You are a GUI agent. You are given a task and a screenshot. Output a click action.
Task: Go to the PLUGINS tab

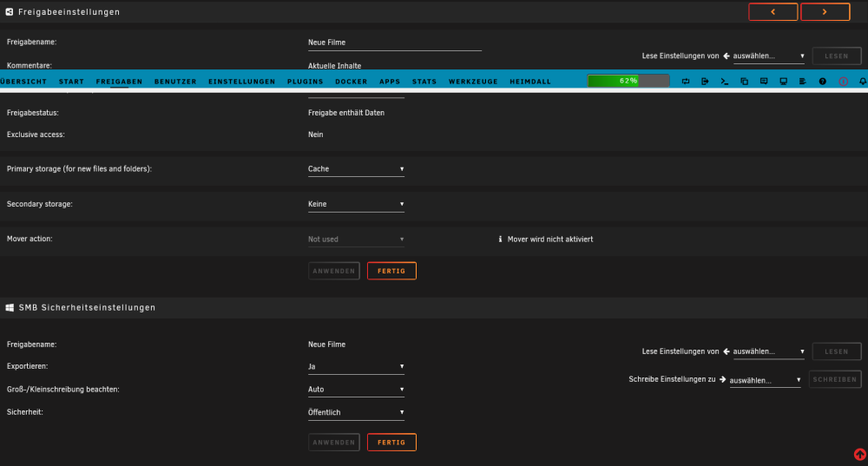pyautogui.click(x=305, y=82)
